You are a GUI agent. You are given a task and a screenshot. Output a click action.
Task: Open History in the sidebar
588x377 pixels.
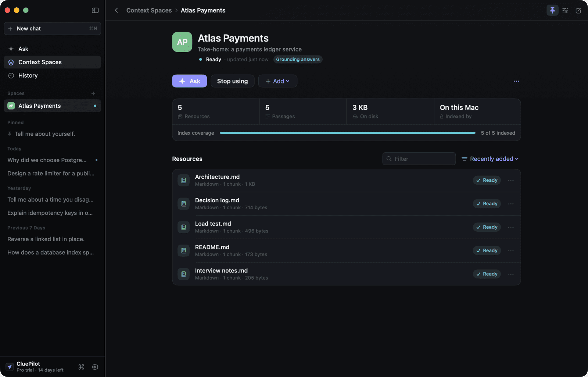coord(52,75)
